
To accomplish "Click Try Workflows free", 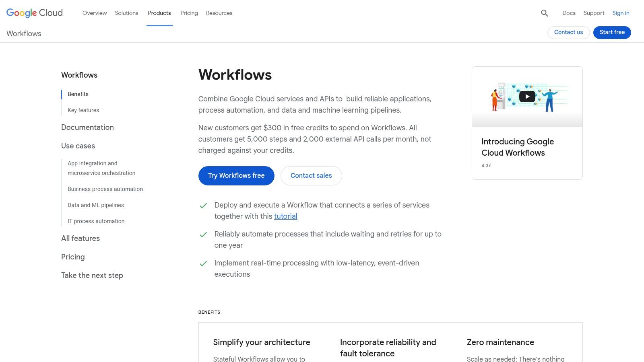I will 236,175.
